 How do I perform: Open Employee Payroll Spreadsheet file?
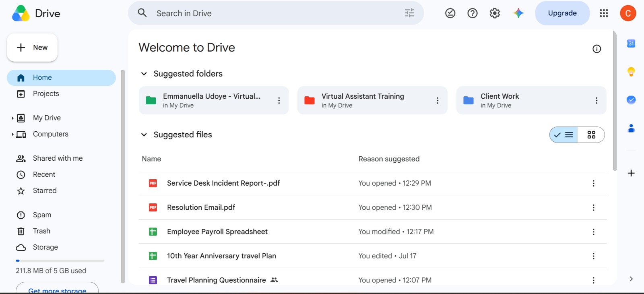pyautogui.click(x=217, y=232)
